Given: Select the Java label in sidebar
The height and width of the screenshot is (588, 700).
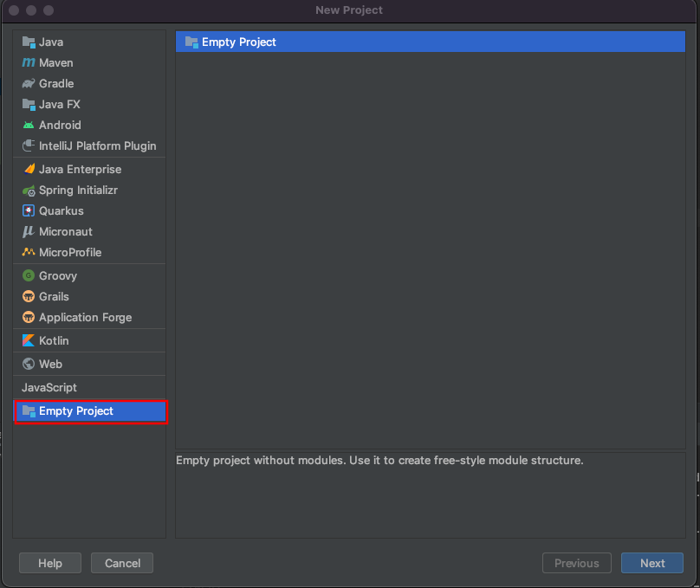Looking at the screenshot, I should click(51, 42).
